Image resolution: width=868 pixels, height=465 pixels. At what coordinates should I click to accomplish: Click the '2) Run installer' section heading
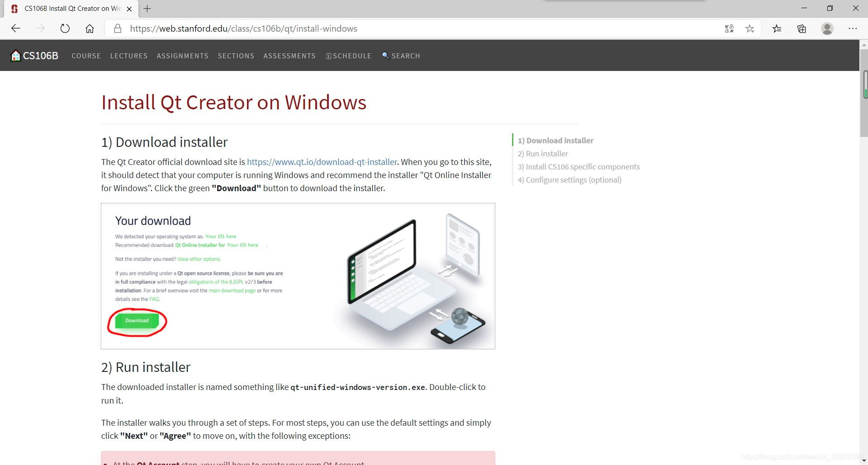[146, 367]
